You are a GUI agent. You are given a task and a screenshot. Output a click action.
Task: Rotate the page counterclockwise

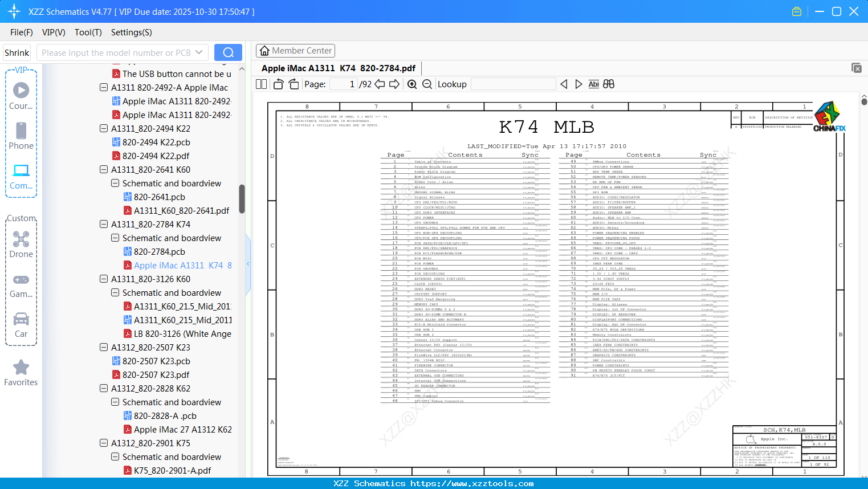click(279, 84)
